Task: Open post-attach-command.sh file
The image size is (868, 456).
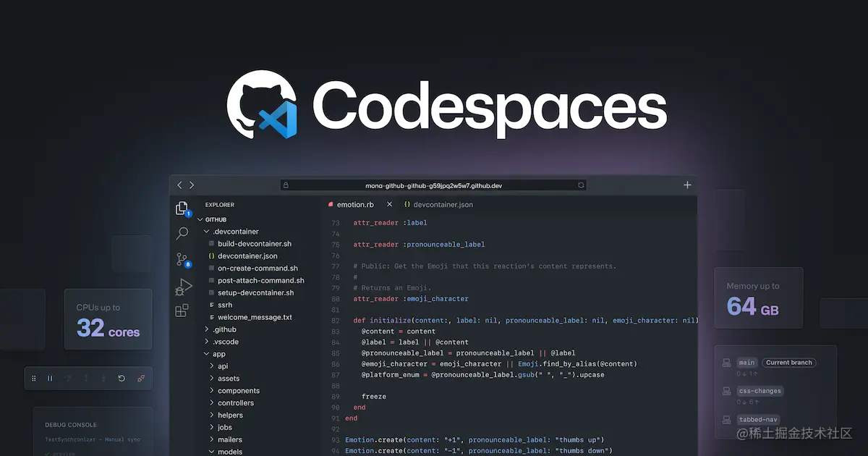Action: tap(261, 281)
